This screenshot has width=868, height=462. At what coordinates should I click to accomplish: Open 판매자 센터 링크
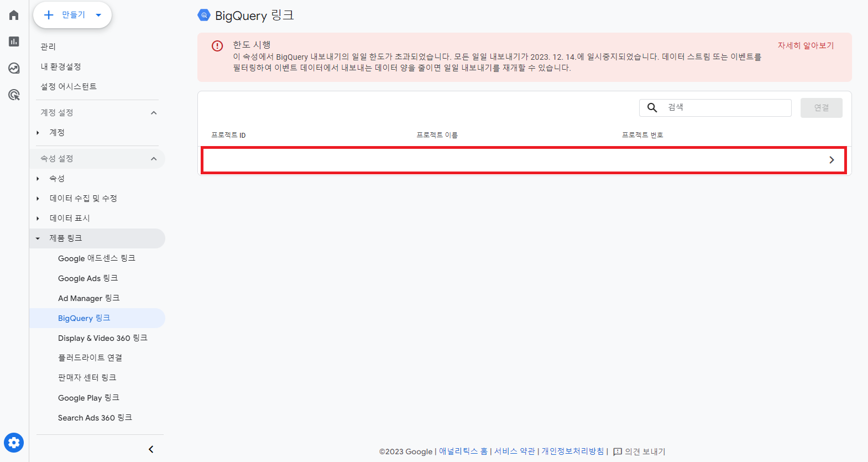click(87, 378)
